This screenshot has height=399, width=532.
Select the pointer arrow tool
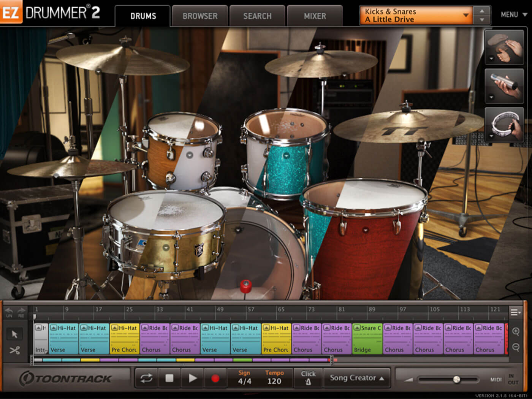coord(15,334)
